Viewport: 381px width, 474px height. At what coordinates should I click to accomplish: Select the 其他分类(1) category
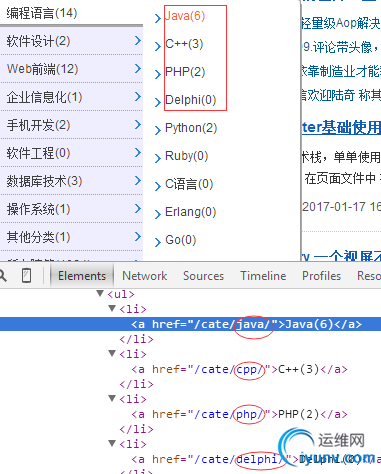click(38, 237)
